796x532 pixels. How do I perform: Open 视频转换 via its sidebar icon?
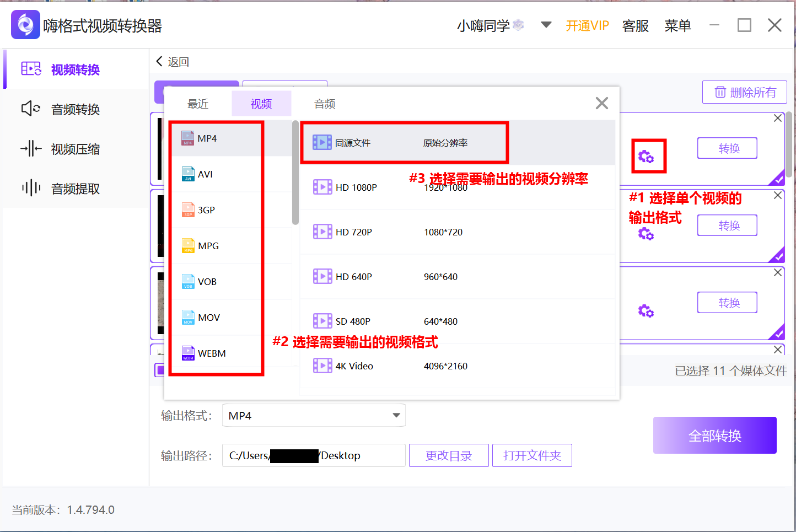pyautogui.click(x=31, y=69)
